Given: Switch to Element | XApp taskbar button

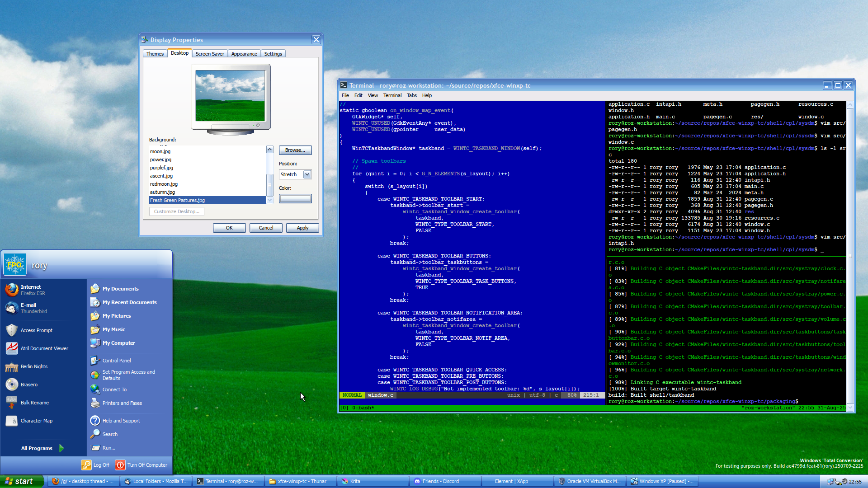Looking at the screenshot, I should tap(517, 481).
